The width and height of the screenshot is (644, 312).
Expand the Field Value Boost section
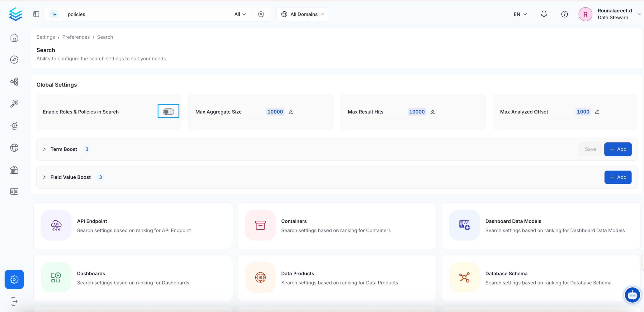click(x=44, y=177)
